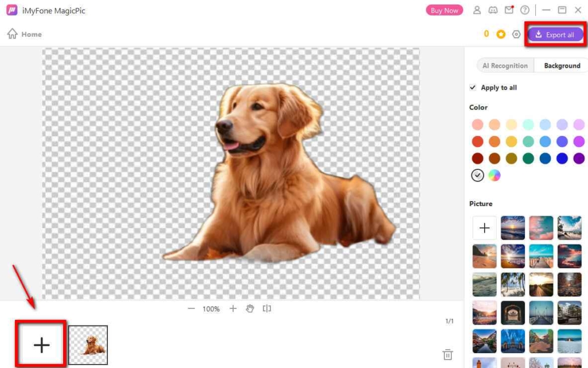Select the transparent background option

coord(477,175)
